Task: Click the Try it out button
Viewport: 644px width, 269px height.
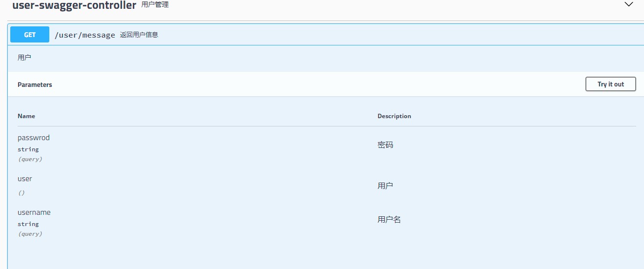Action: pos(611,84)
